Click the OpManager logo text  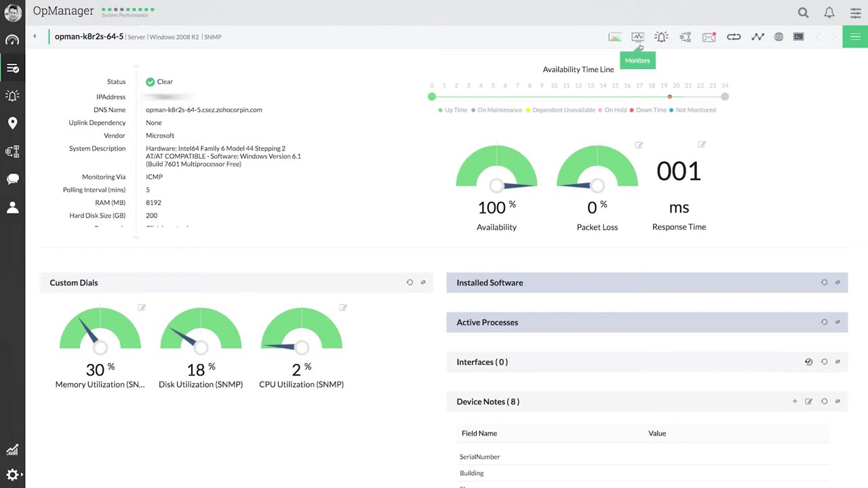tap(63, 11)
